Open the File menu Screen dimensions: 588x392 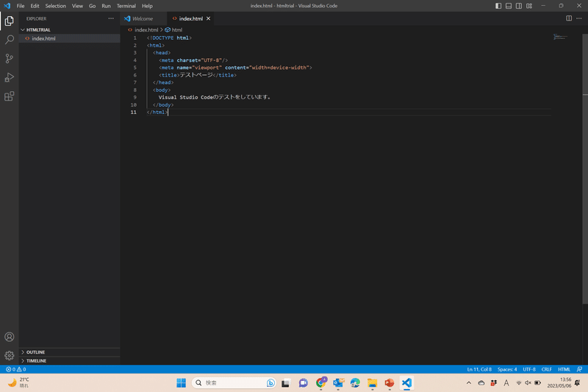click(21, 6)
